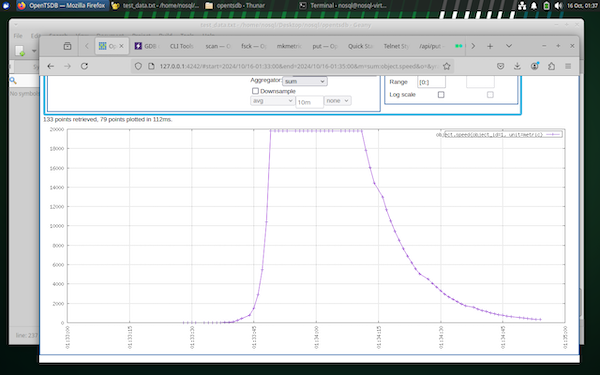List all tabs chevron button
The height and width of the screenshot is (375, 600).
(x=509, y=46)
